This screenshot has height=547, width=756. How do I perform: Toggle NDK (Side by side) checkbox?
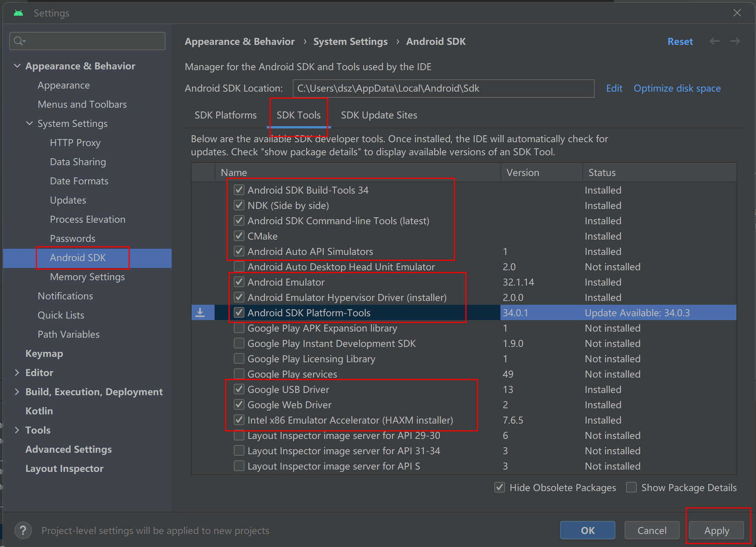pyautogui.click(x=239, y=206)
